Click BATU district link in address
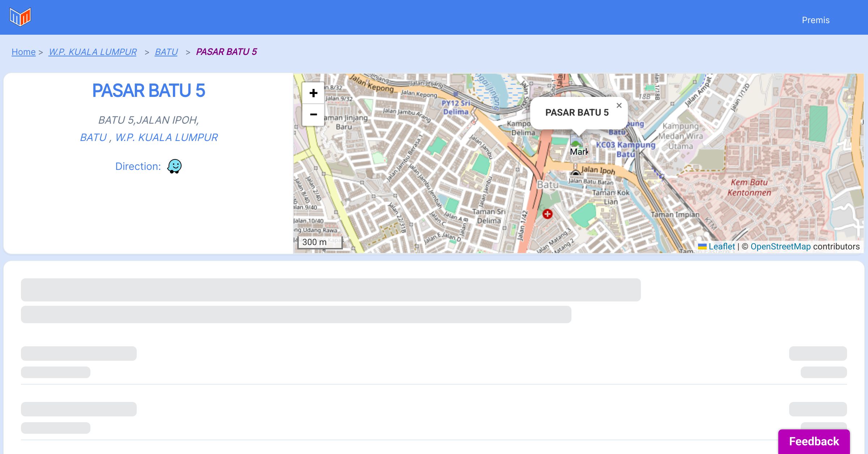The height and width of the screenshot is (454, 868). [x=93, y=137]
